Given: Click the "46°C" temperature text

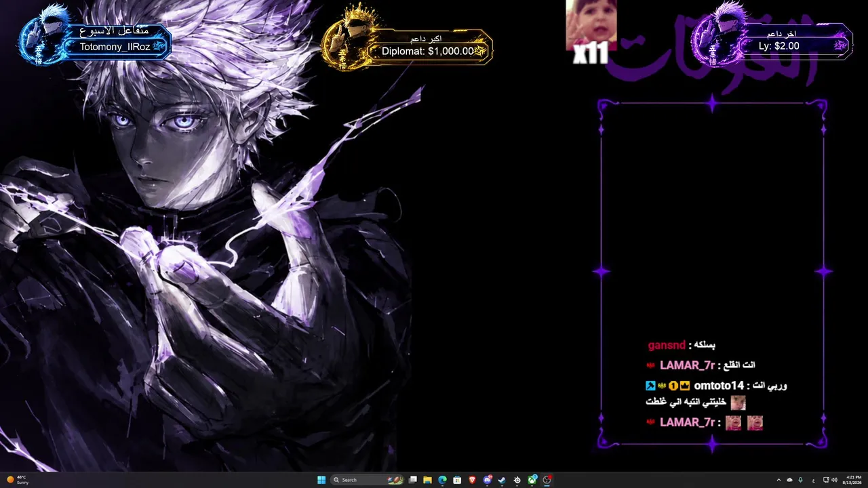Looking at the screenshot, I should coord(22,477).
